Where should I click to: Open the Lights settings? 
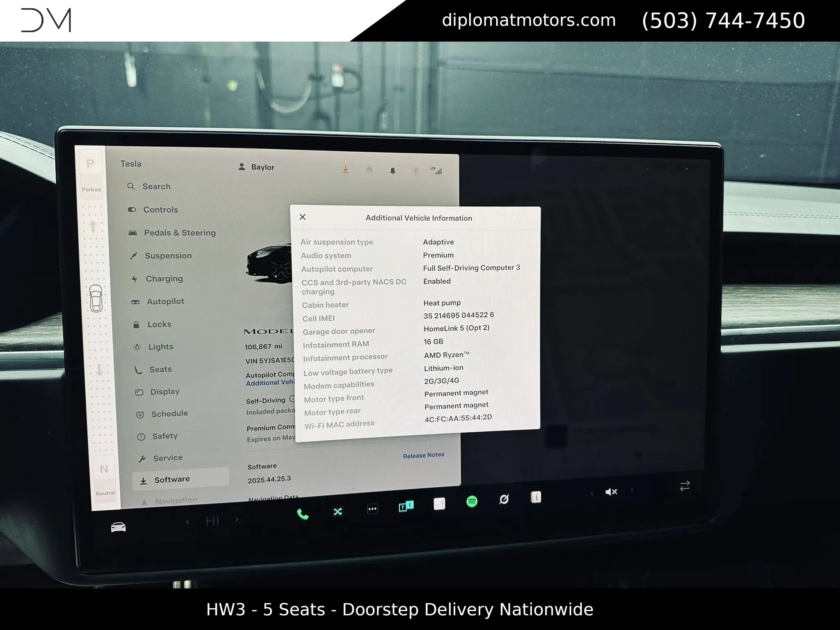click(153, 347)
